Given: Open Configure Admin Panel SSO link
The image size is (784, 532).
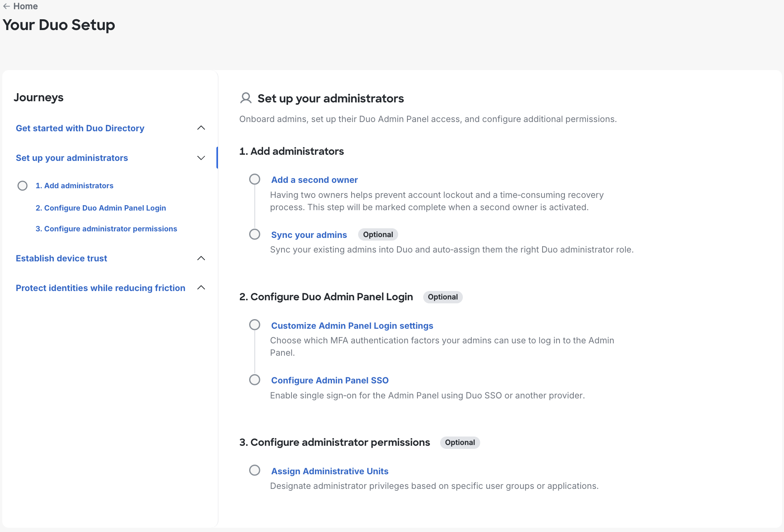Looking at the screenshot, I should (330, 380).
